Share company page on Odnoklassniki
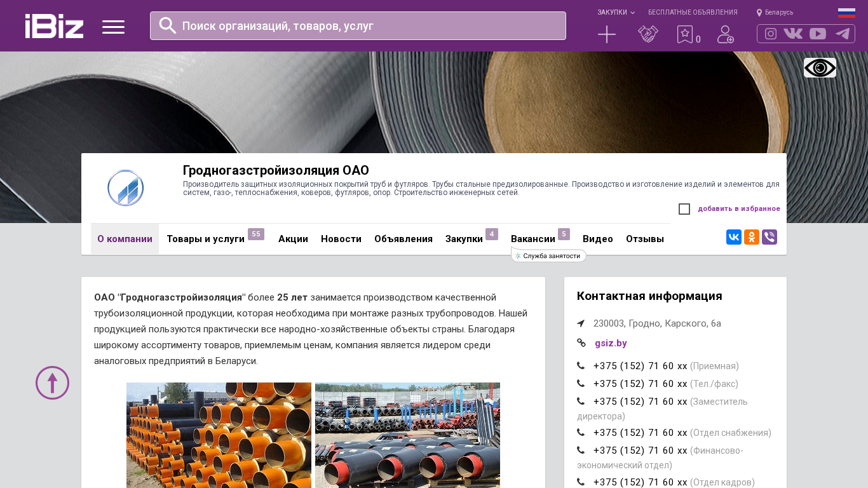 tap(752, 237)
